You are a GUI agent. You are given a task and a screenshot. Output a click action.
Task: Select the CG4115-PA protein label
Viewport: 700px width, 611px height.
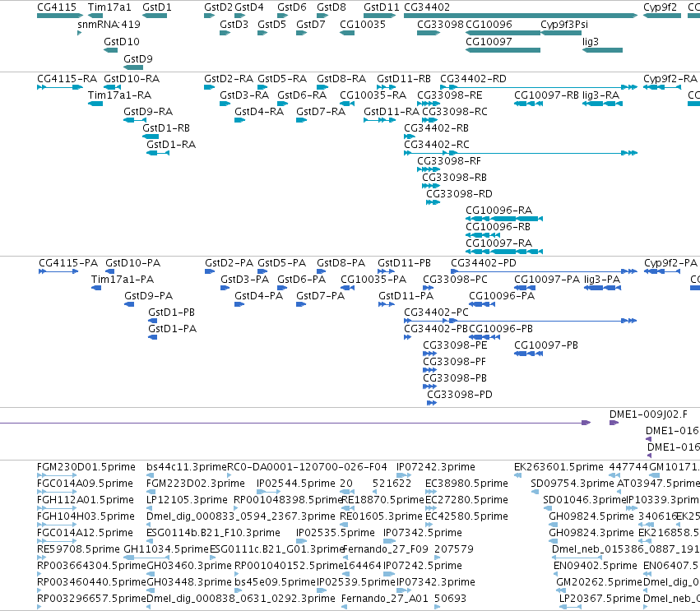pos(68,263)
